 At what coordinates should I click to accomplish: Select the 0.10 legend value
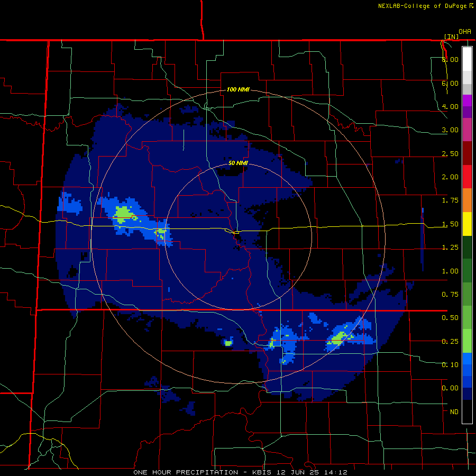pyautogui.click(x=450, y=365)
